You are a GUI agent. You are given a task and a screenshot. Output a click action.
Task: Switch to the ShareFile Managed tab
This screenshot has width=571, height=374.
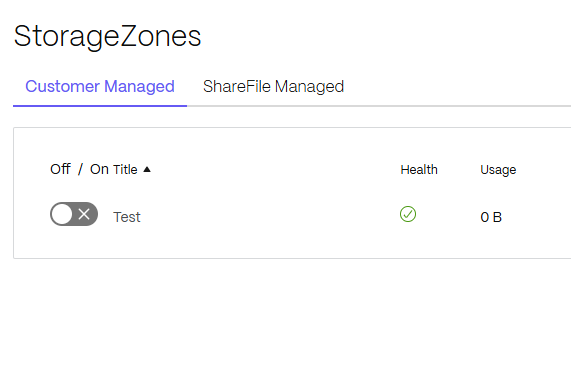coord(273,87)
